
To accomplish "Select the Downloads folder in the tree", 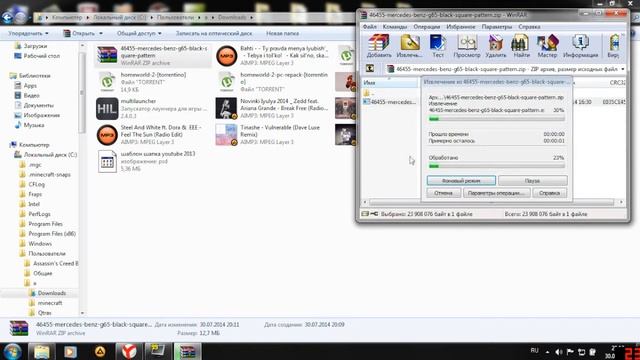I will (x=51, y=293).
